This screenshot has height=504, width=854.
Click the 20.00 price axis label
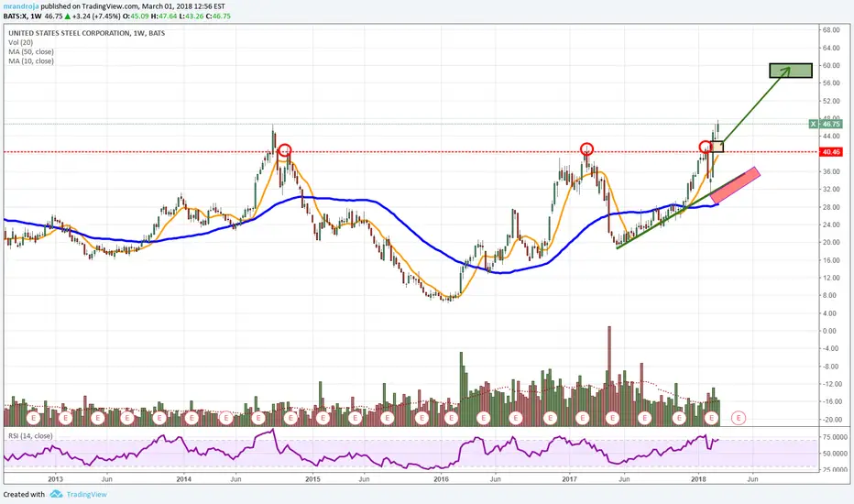click(x=831, y=243)
